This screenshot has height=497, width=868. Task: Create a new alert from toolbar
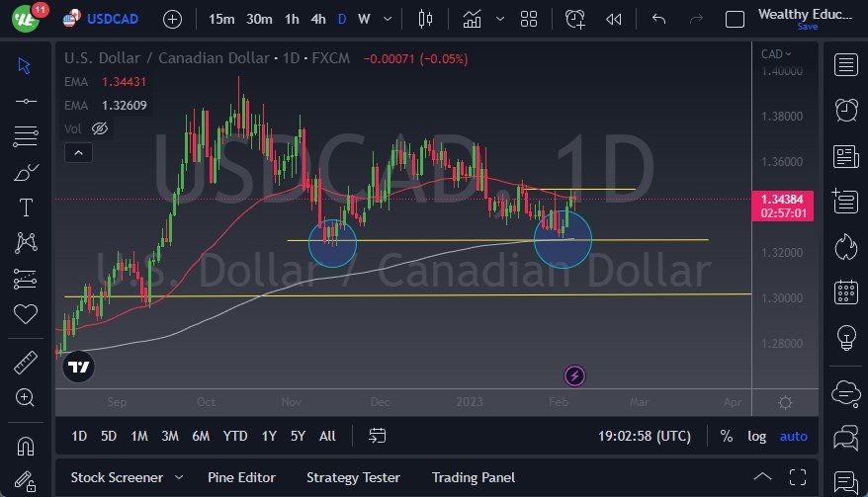(x=574, y=20)
